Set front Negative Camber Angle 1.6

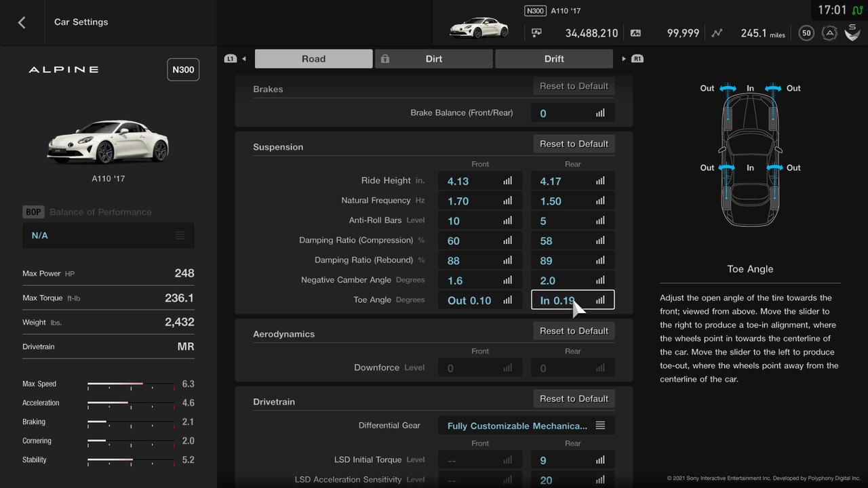(x=480, y=280)
